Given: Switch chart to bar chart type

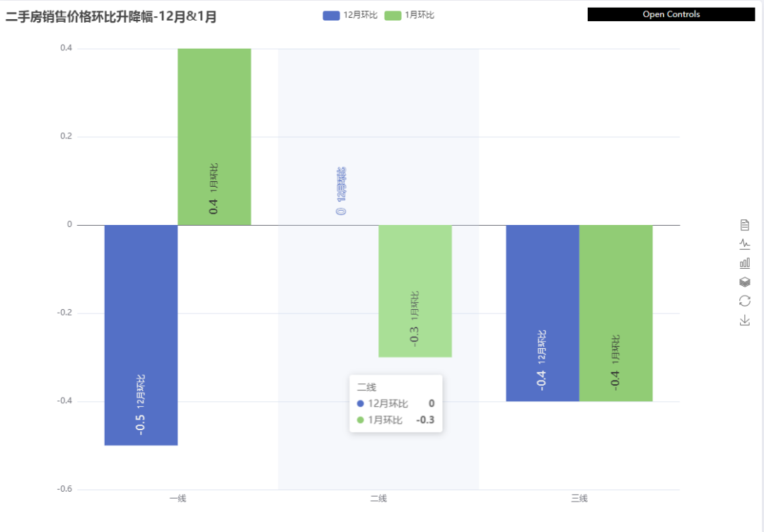Looking at the screenshot, I should 744,263.
